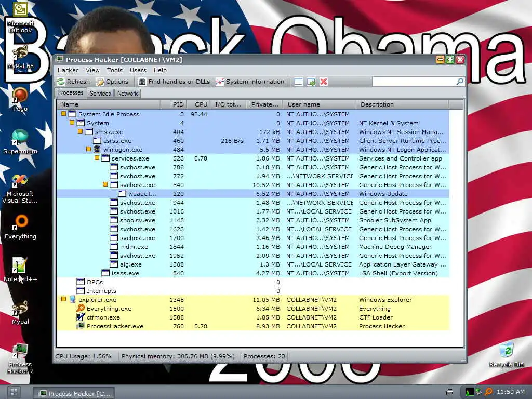Sort by User name column header

tap(318, 104)
